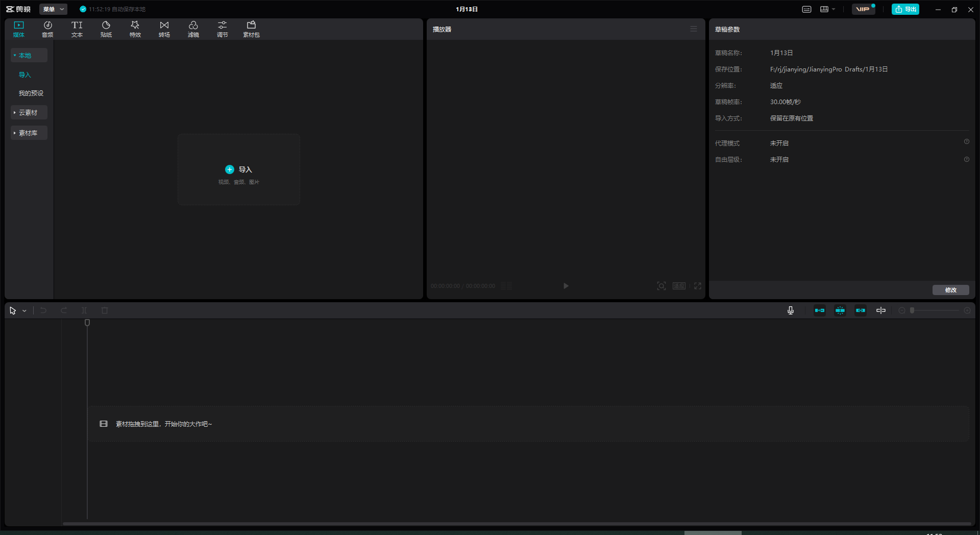The height and width of the screenshot is (535, 980).
Task: Click the player focus zoom icon
Action: point(661,286)
